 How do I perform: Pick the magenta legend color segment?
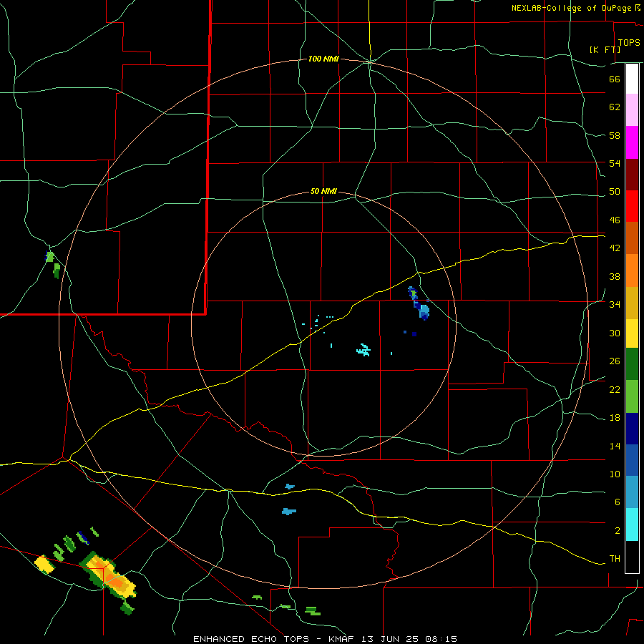[x=632, y=142]
